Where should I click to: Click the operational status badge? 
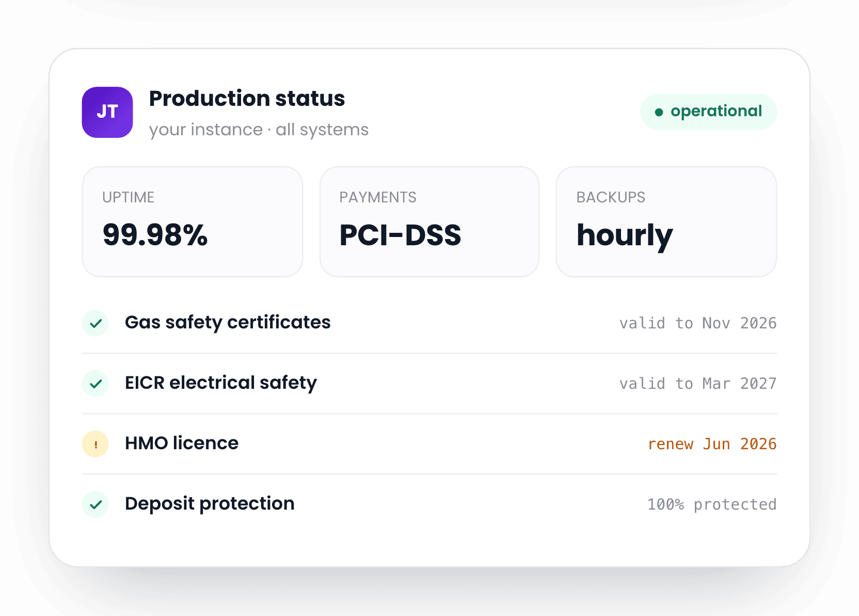(708, 112)
